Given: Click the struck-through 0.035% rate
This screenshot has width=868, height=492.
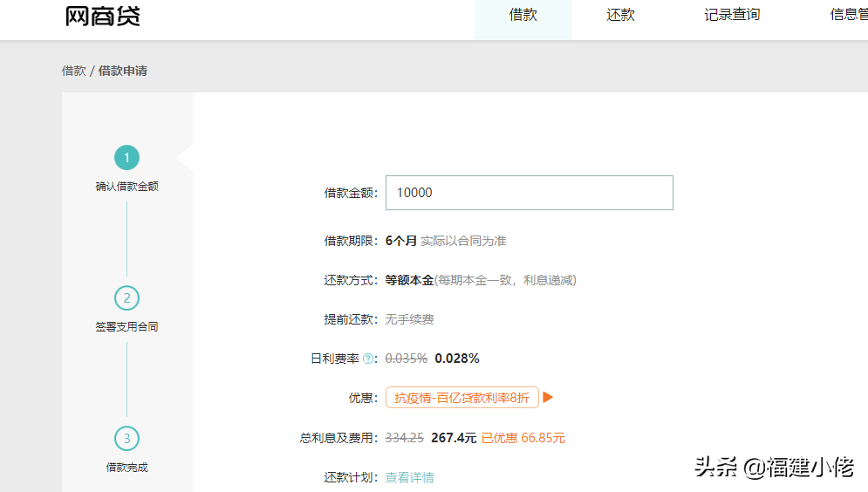Looking at the screenshot, I should pos(407,359).
